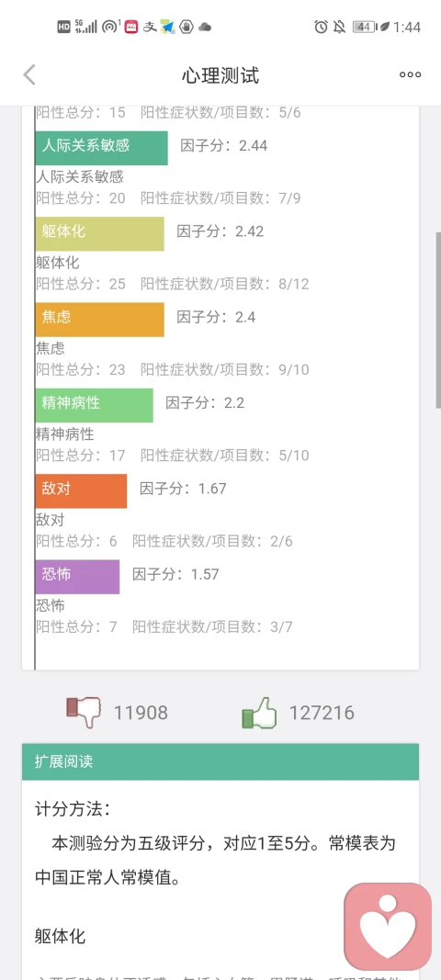The width and height of the screenshot is (441, 980).
Task: Tap the muted bell status icon
Action: click(339, 27)
